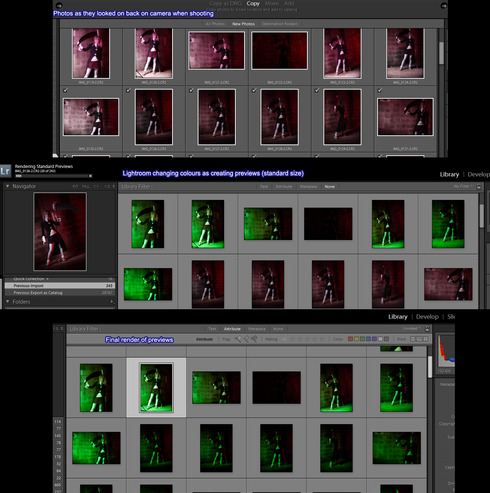Viewport: 490px width, 493px height.
Task: Filter by virtual copies Kind icon
Action: coord(419,339)
